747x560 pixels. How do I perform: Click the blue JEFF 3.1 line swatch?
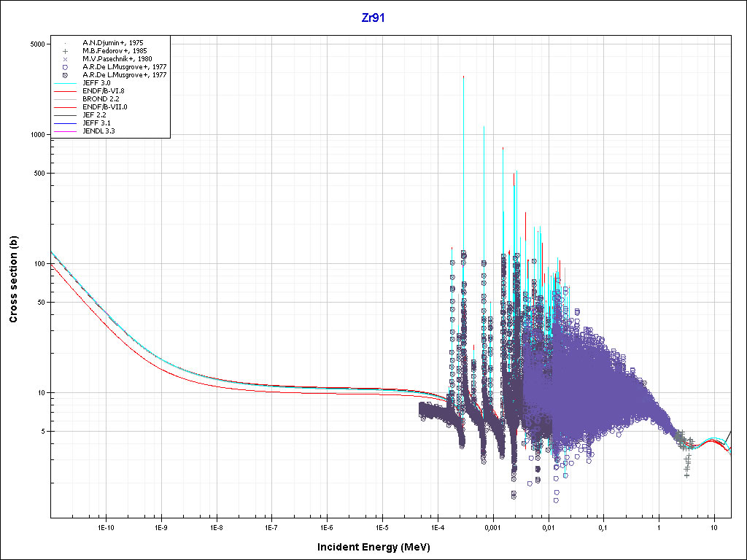click(x=65, y=123)
